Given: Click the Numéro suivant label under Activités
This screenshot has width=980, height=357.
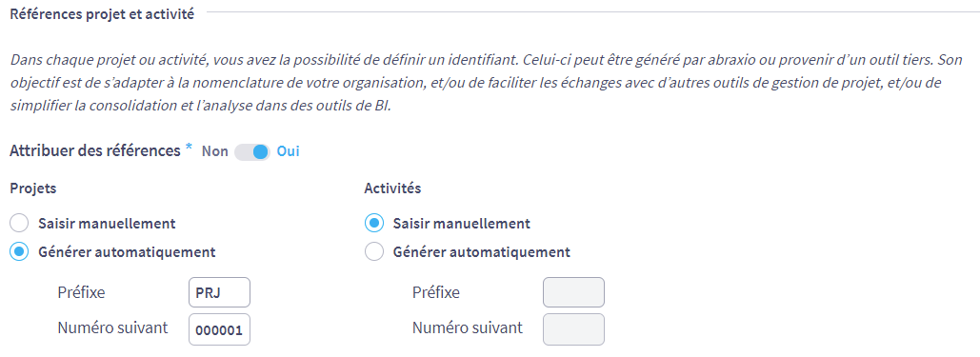Looking at the screenshot, I should pyautogui.click(x=468, y=327).
